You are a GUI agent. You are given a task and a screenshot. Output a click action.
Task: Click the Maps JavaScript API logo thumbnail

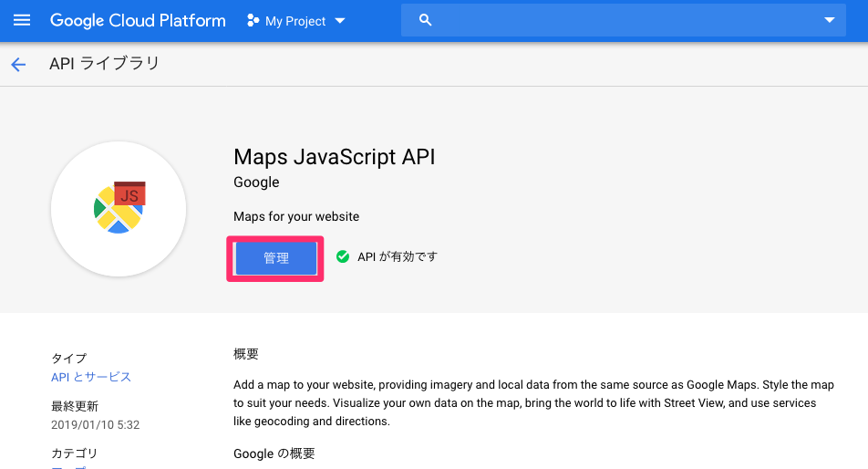119,209
